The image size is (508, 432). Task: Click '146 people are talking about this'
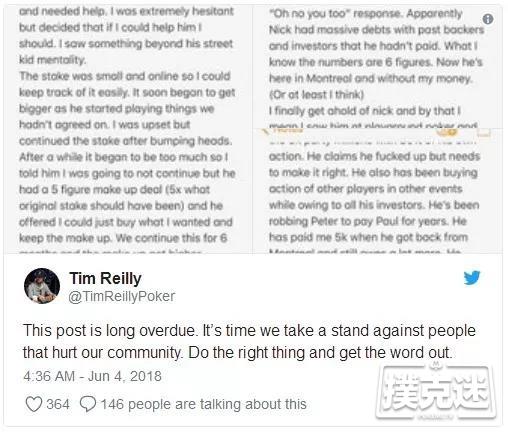tap(203, 404)
